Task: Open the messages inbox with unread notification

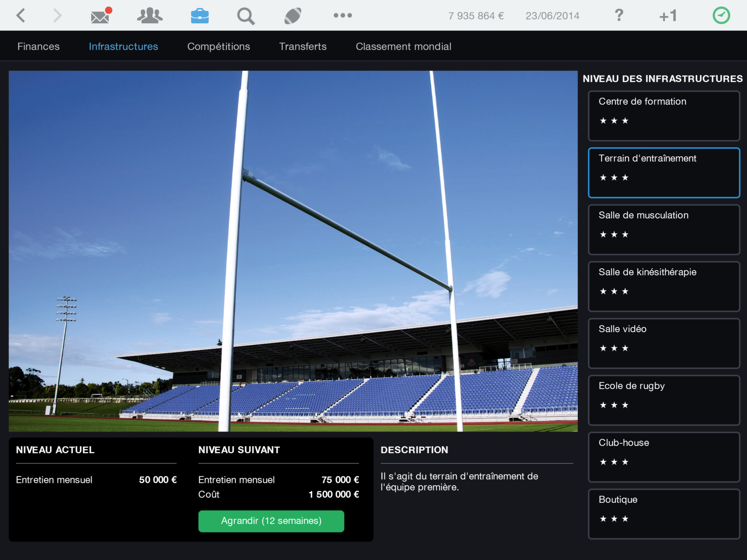Action: pos(100,15)
